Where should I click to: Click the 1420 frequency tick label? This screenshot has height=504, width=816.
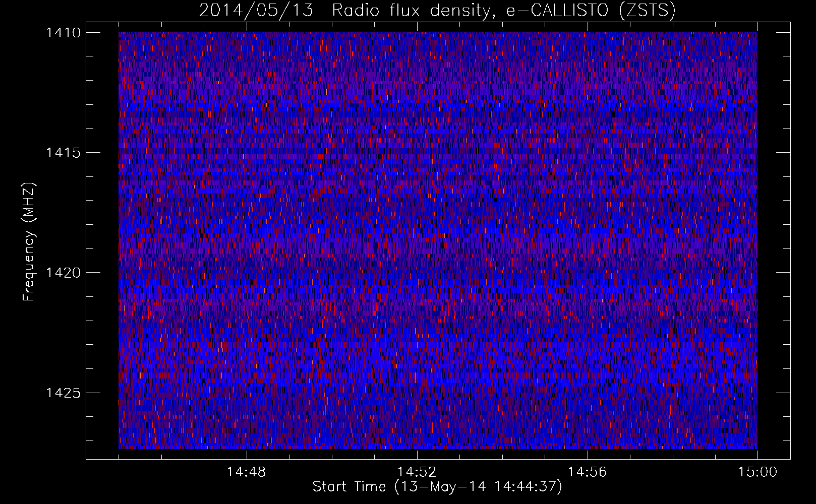pos(63,273)
